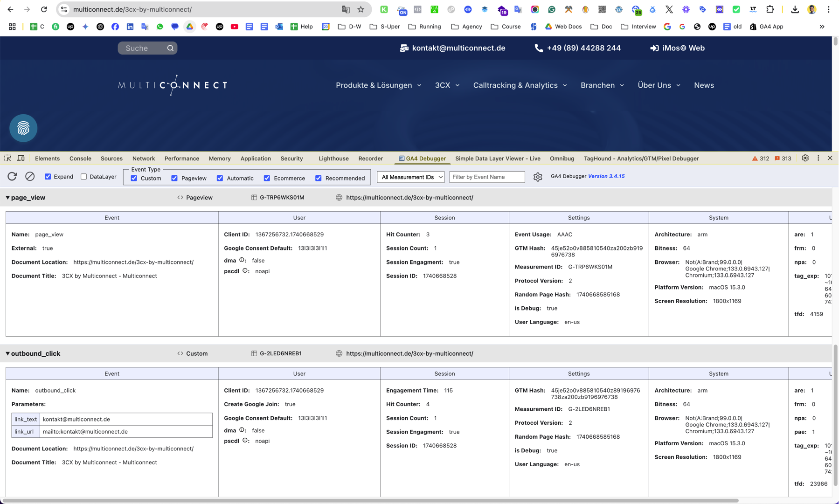This screenshot has height=504, width=839.
Task: Click the inspect element picker icon
Action: click(8, 159)
